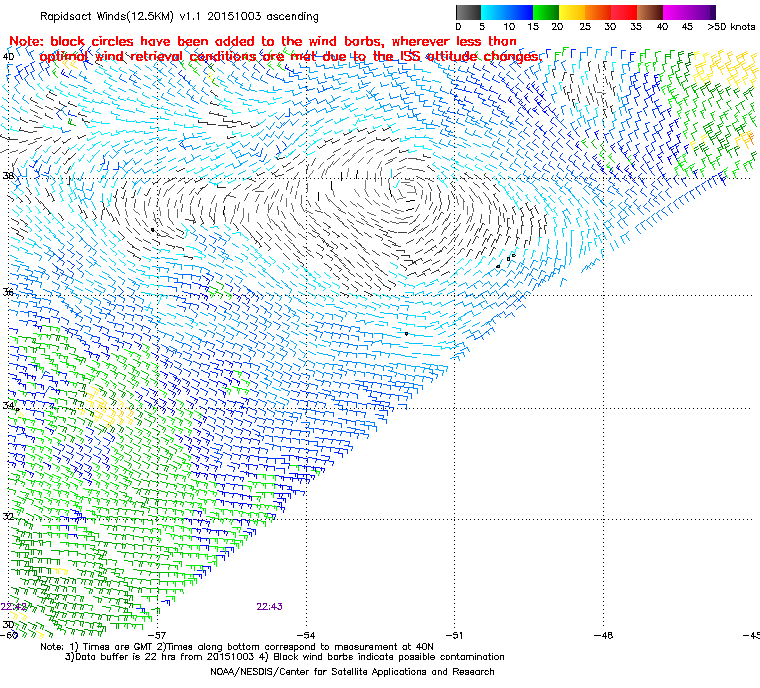Click the green 15-20 knots legend segment

pos(546,12)
